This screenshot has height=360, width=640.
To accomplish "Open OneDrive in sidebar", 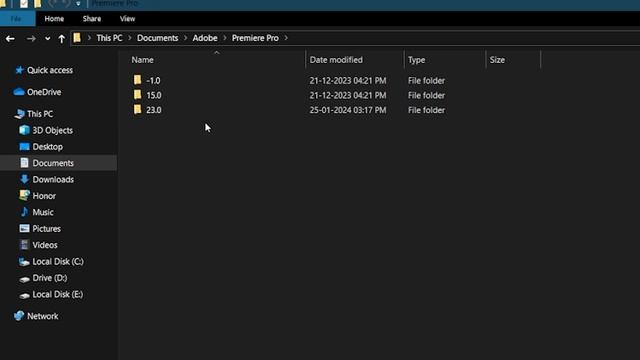I will pos(44,92).
